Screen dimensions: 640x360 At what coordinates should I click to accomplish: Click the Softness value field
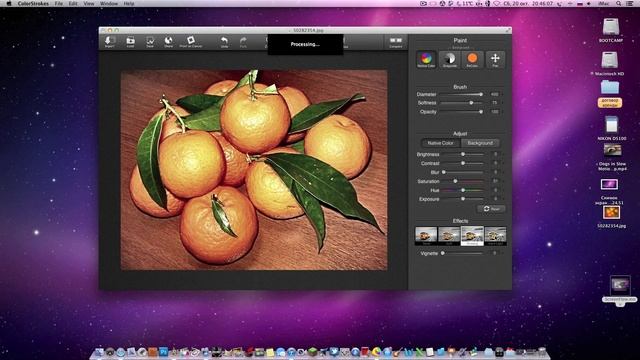[495, 103]
